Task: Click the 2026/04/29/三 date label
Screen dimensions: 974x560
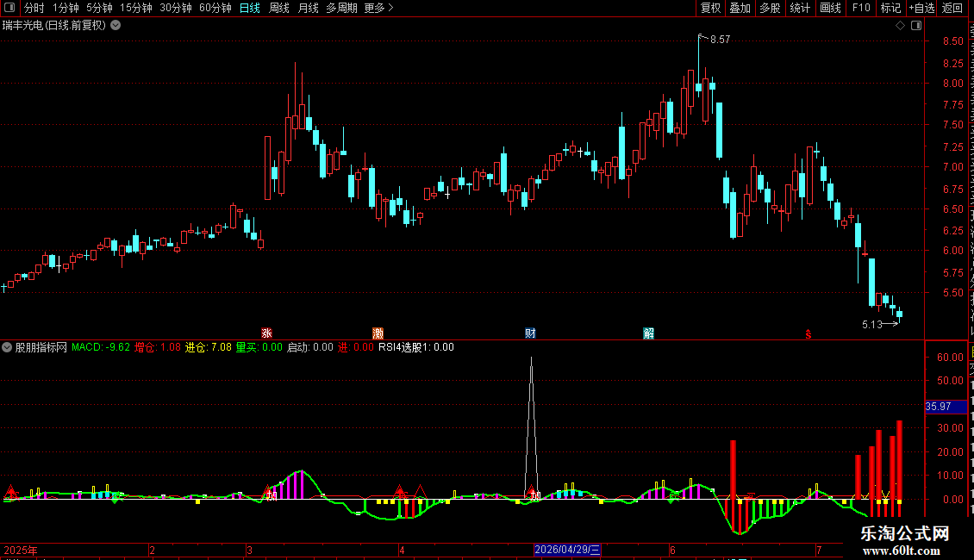Action: pyautogui.click(x=567, y=550)
